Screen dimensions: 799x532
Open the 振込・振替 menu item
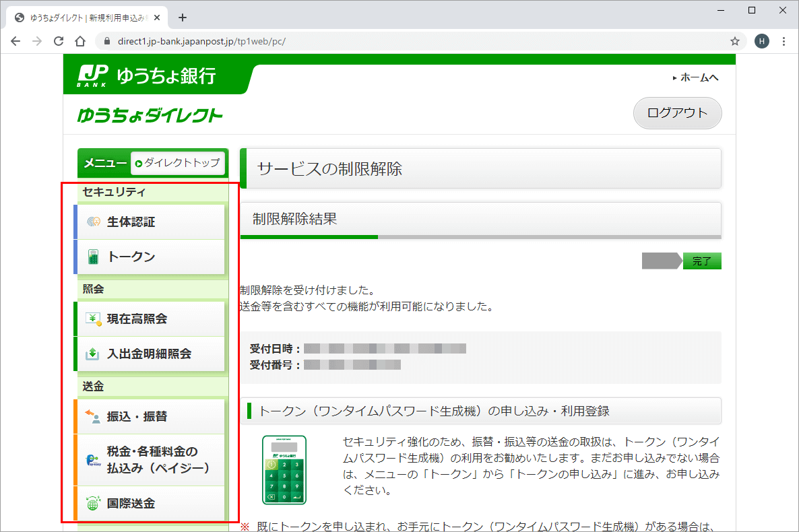pyautogui.click(x=151, y=417)
